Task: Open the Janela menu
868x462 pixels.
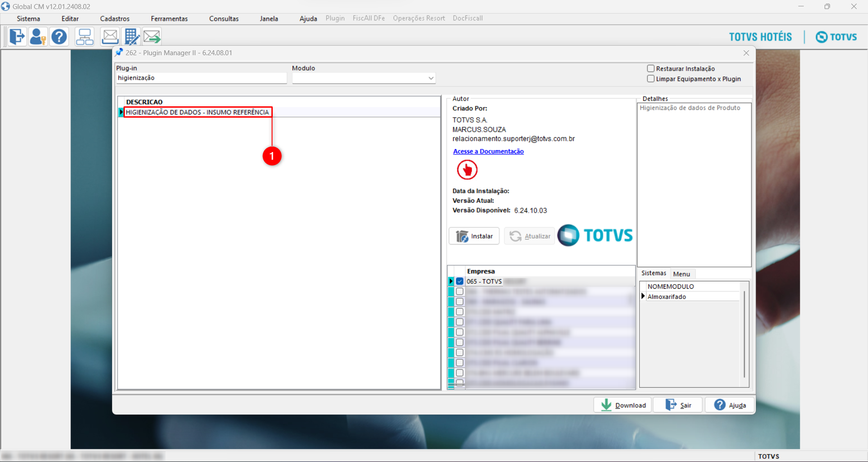Action: (x=269, y=19)
